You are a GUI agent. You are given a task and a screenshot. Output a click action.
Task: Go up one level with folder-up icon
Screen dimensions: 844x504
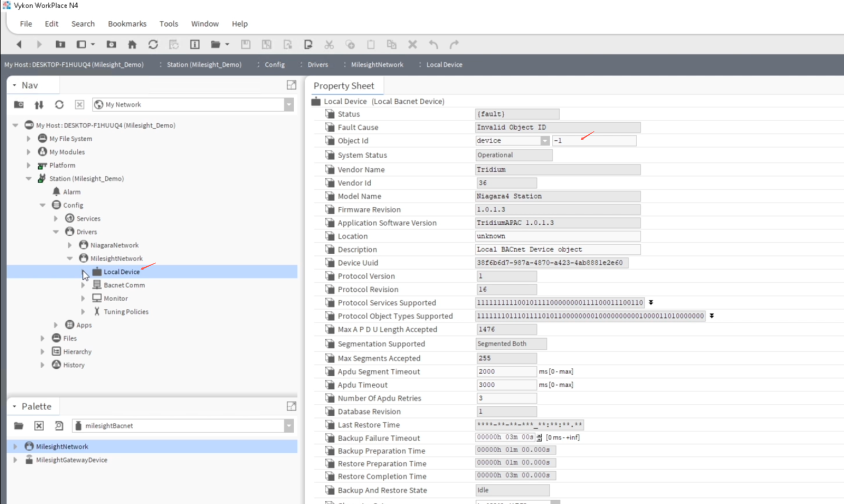point(60,45)
